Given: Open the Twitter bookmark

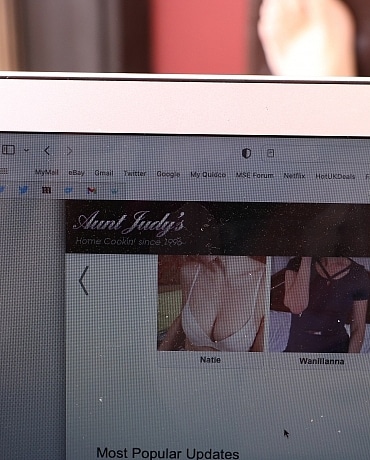Looking at the screenshot, I should tap(135, 173).
